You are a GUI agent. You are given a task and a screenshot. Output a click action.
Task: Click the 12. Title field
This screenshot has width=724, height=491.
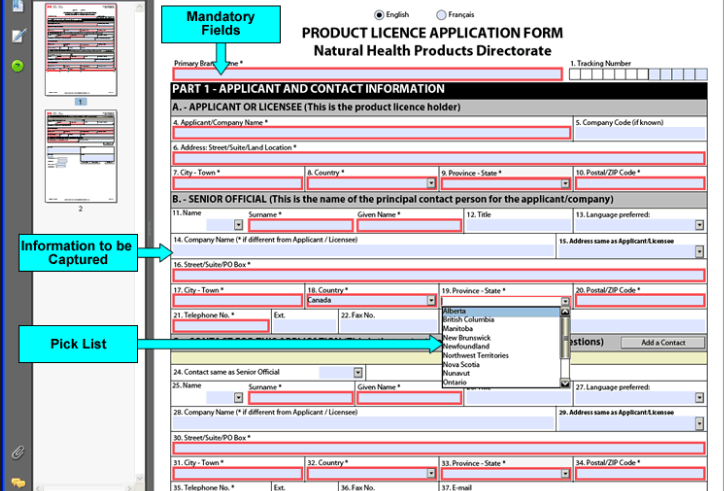(518, 225)
